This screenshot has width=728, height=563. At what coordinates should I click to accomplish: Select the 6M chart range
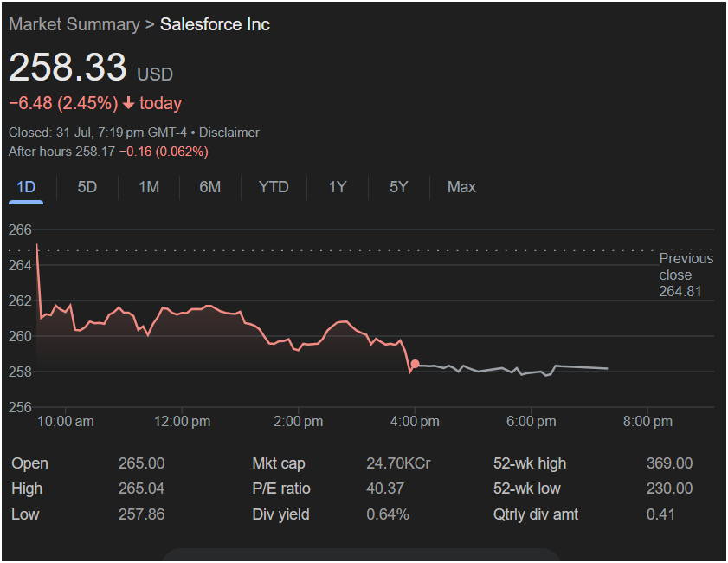[209, 187]
